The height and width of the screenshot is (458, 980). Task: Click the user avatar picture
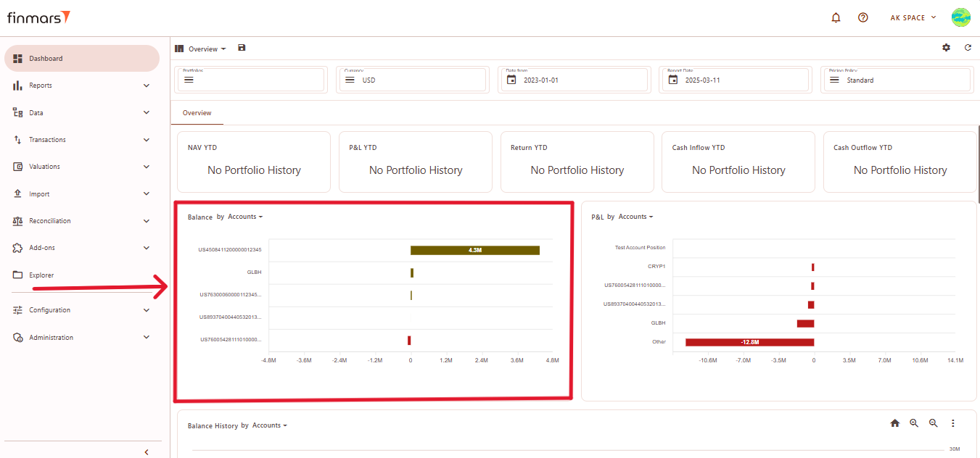pos(960,17)
